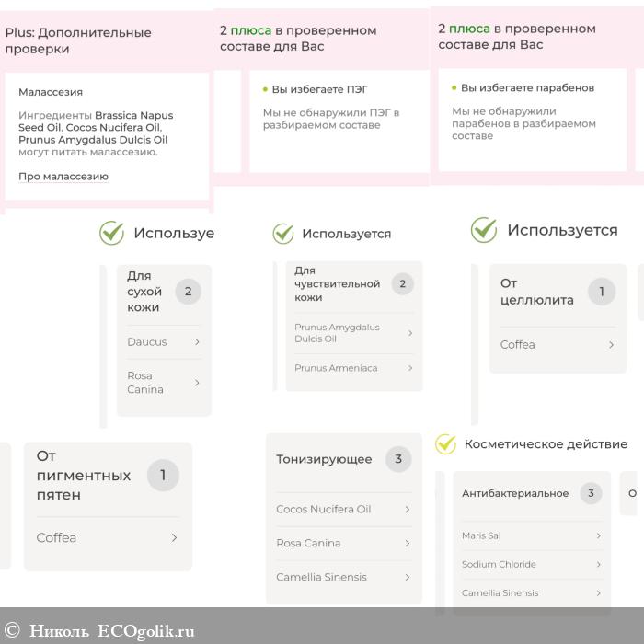Click the Антибактериальное card heading
The image size is (644, 644).
point(515,494)
